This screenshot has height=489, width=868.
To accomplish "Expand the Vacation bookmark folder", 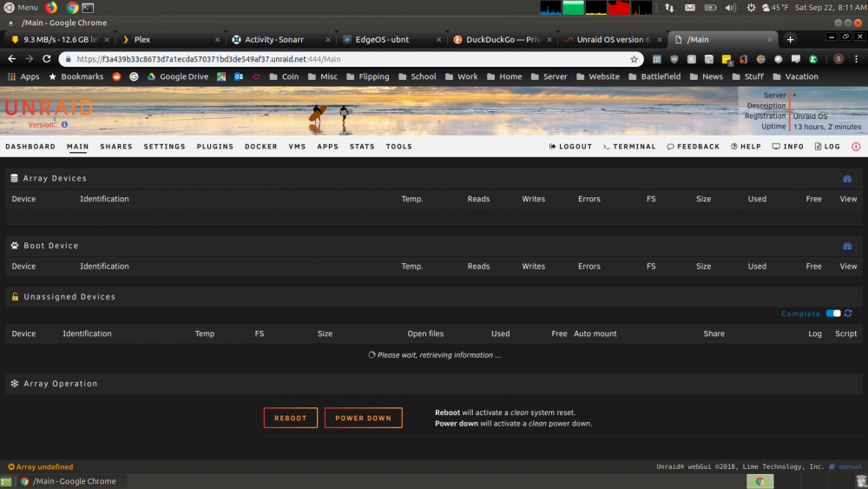I will pyautogui.click(x=795, y=76).
